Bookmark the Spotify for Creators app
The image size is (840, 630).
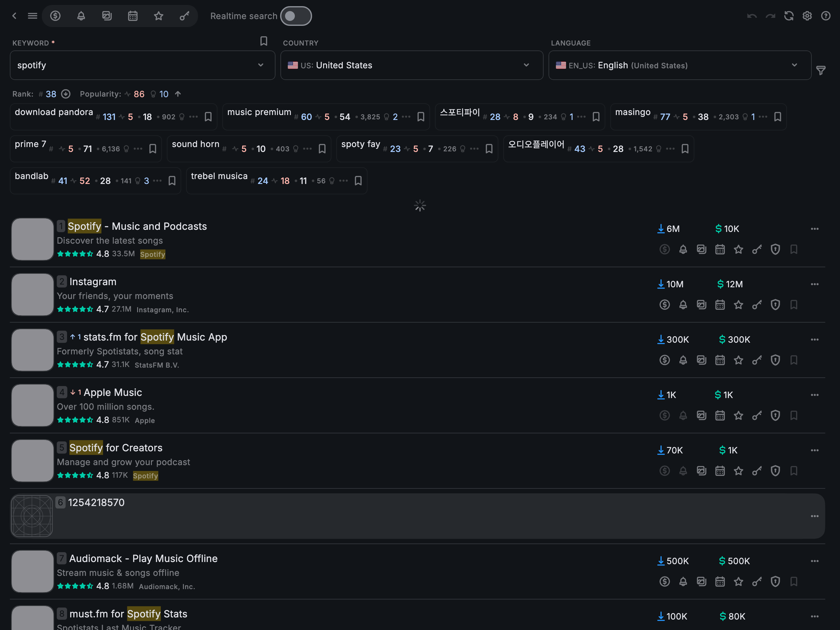(794, 471)
